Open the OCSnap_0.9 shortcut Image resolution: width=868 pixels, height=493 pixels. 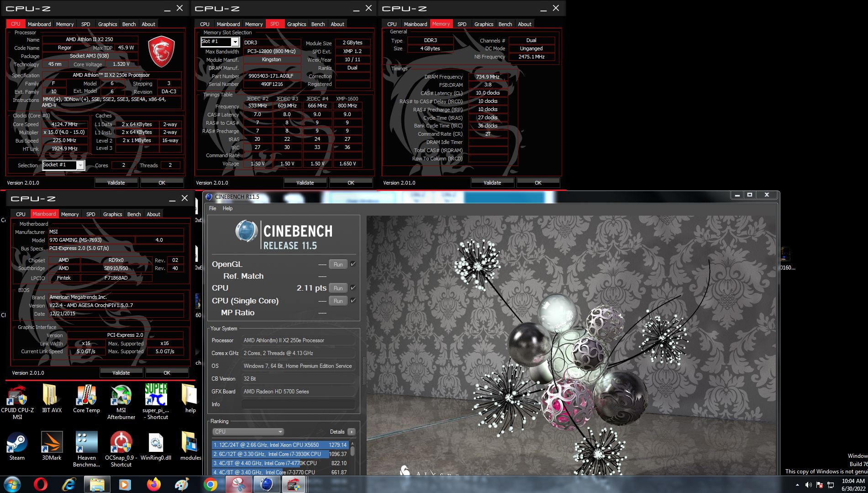[x=121, y=449]
